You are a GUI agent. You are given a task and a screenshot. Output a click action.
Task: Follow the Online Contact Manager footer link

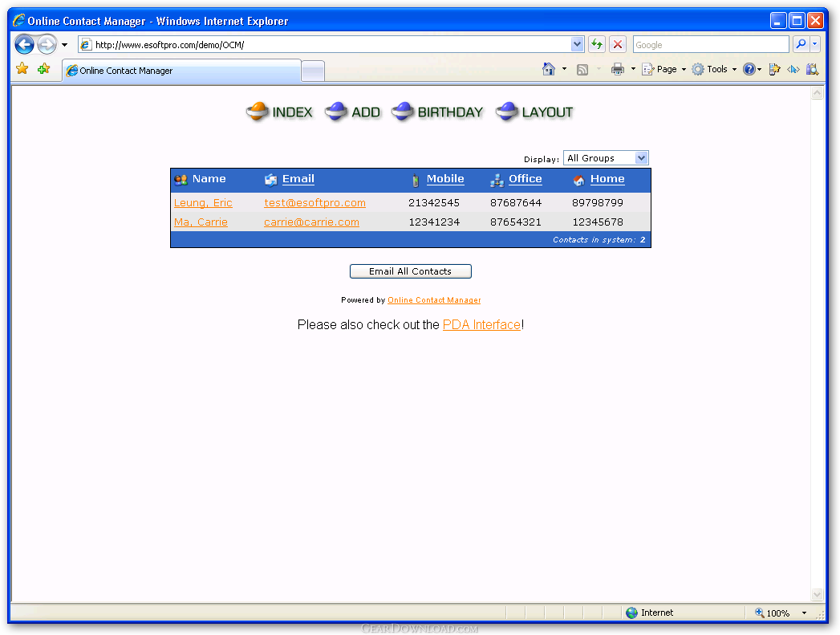coord(435,300)
